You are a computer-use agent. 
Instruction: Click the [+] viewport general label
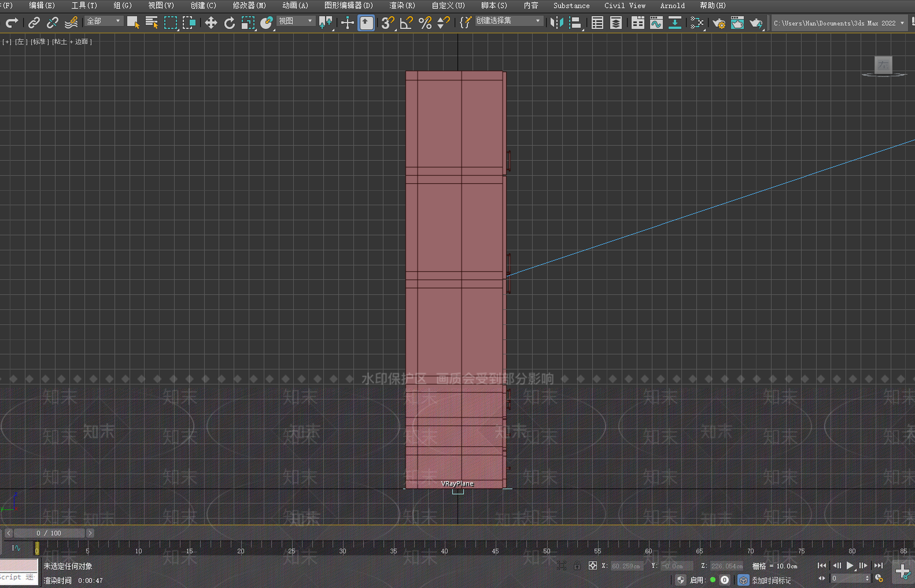7,42
